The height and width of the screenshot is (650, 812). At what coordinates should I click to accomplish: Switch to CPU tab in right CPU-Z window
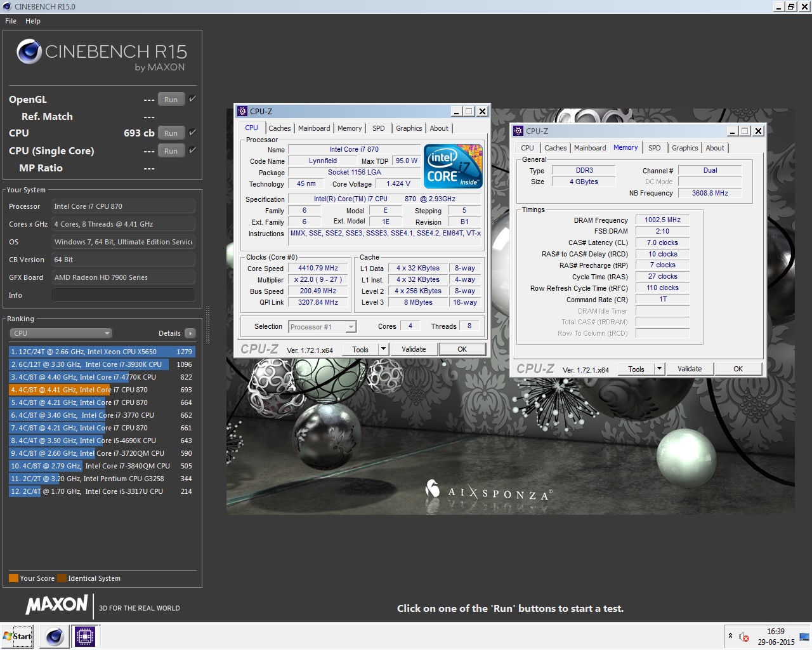pyautogui.click(x=527, y=148)
